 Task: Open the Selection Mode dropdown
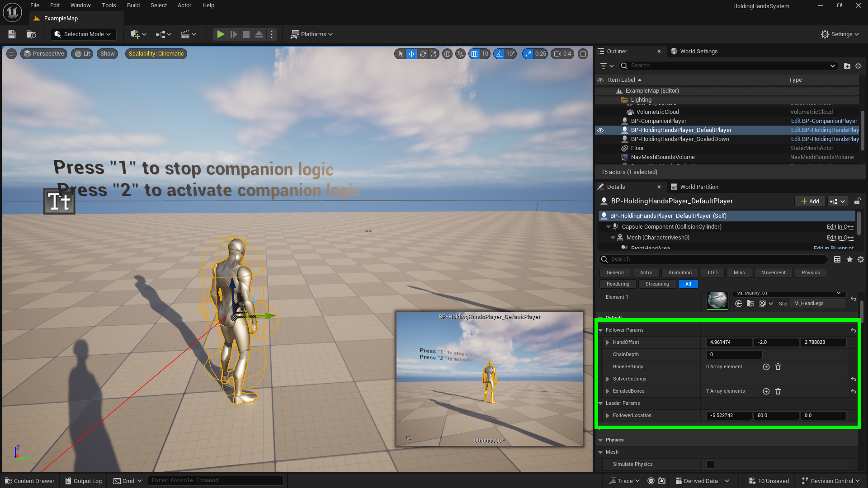coord(84,34)
